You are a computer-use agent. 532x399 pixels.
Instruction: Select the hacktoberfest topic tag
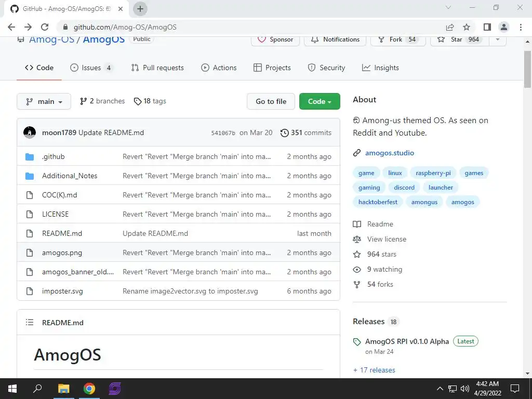pos(378,202)
